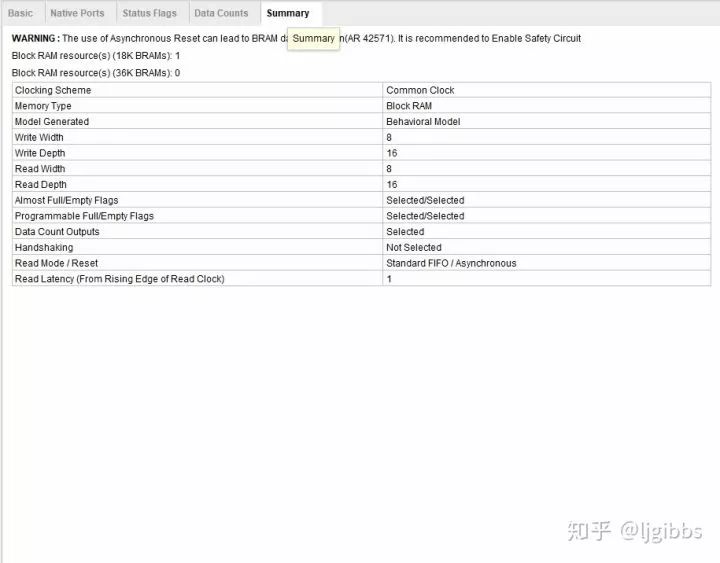
Task: Select the 18K BRAMs resource line
Action: pos(96,55)
